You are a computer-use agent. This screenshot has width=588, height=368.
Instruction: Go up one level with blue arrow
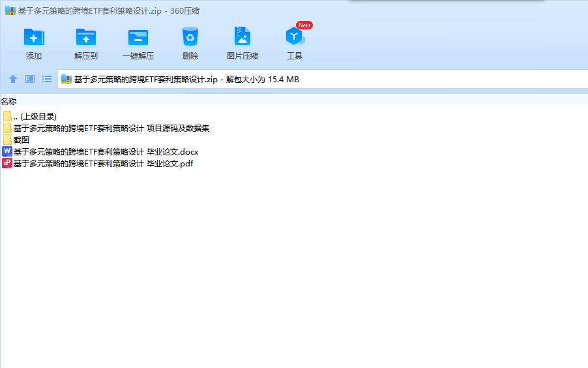point(13,79)
